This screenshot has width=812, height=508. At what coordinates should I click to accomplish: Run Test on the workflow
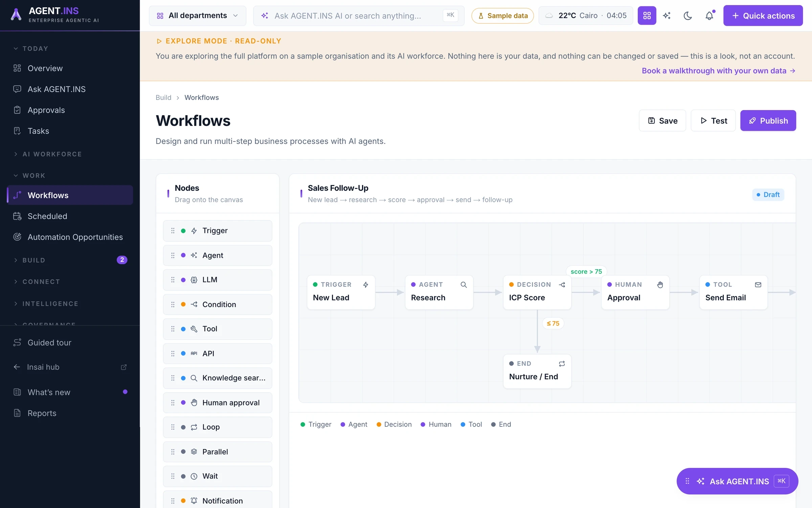click(x=713, y=121)
